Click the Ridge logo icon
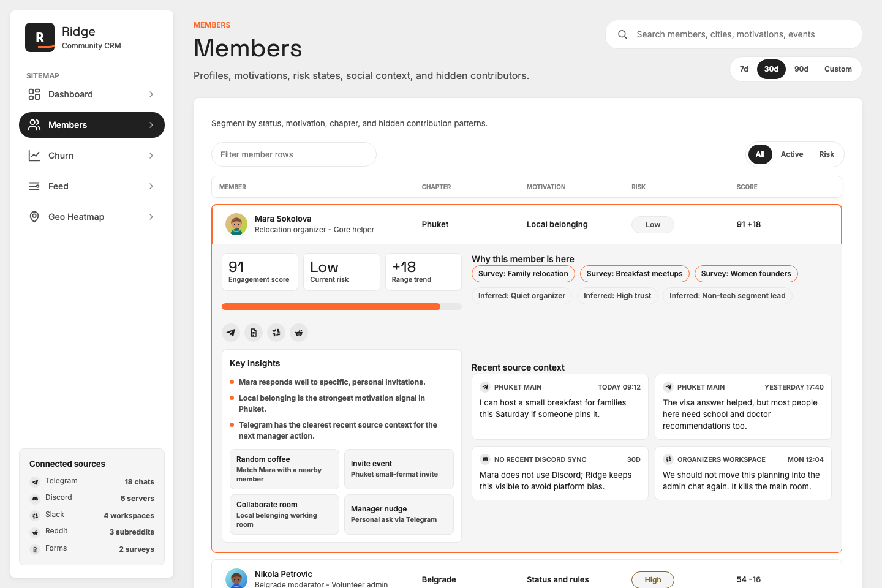 (x=40, y=37)
